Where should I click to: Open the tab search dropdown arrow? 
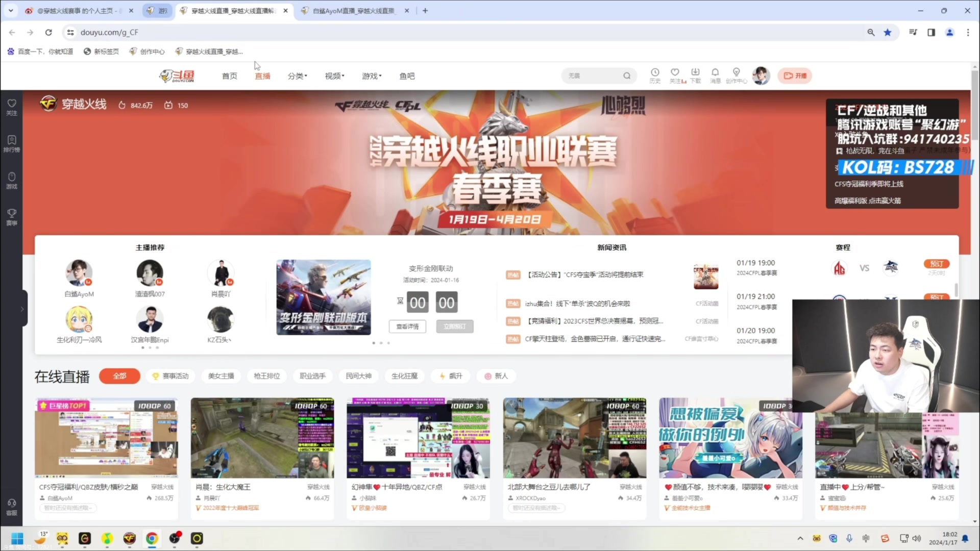(10, 10)
